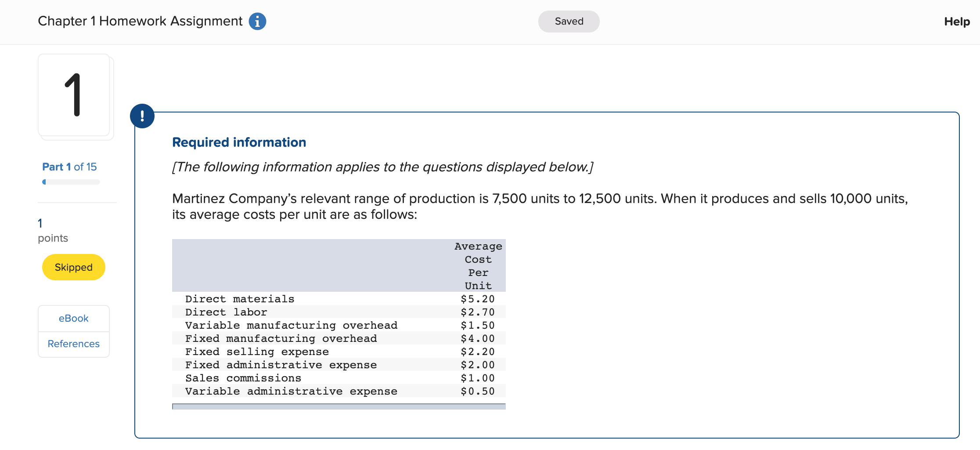
Task: Click the $1.00 cost value
Action: [x=478, y=378]
